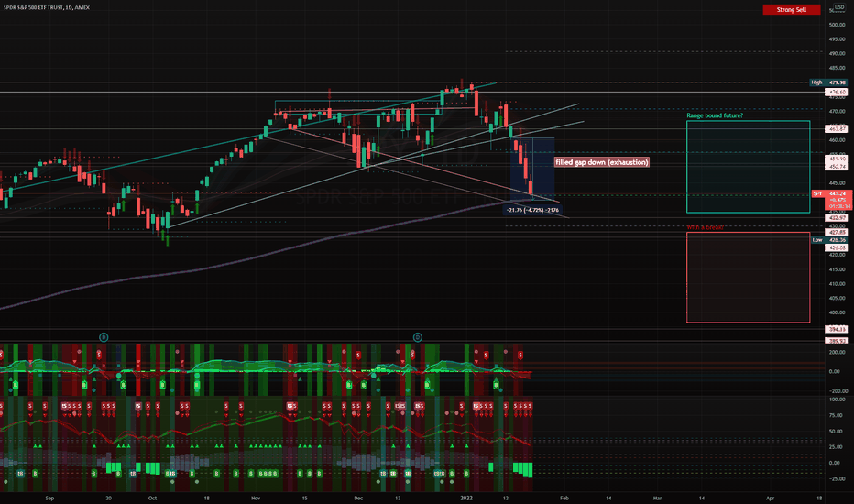Open the USD currency selector
Screen dimensions: 854x504
coord(838,7)
